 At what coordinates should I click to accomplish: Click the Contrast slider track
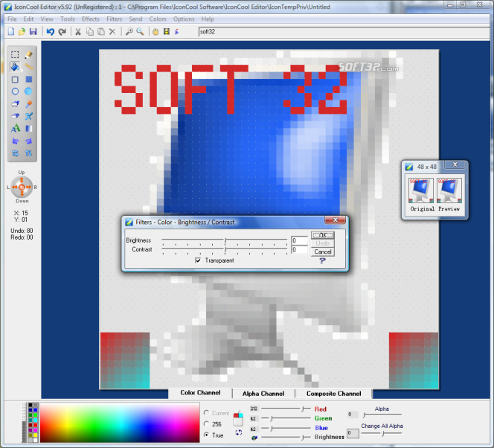(225, 250)
